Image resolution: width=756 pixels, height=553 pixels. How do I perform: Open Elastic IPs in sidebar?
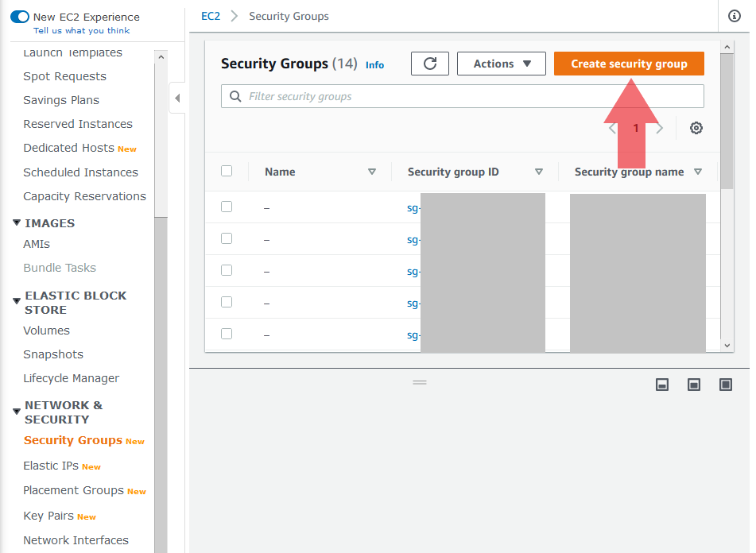tap(51, 466)
